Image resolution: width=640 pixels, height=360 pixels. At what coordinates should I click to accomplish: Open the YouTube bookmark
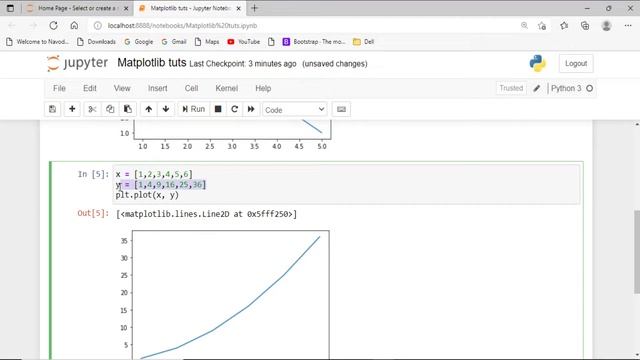point(244,42)
